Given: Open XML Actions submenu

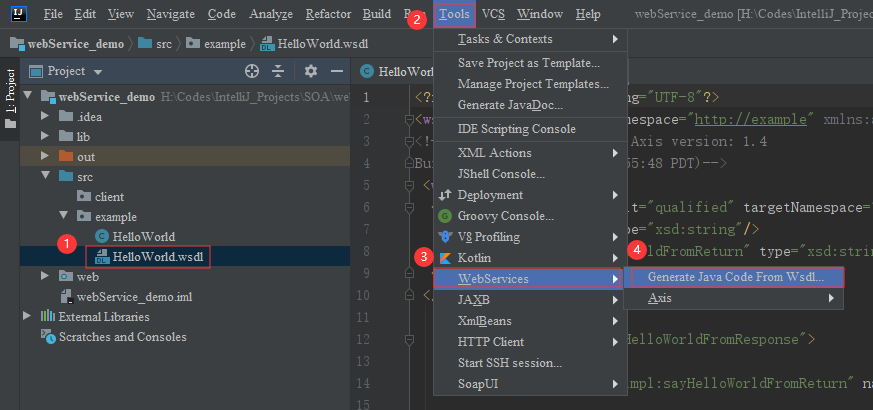Looking at the screenshot, I should pyautogui.click(x=530, y=153).
